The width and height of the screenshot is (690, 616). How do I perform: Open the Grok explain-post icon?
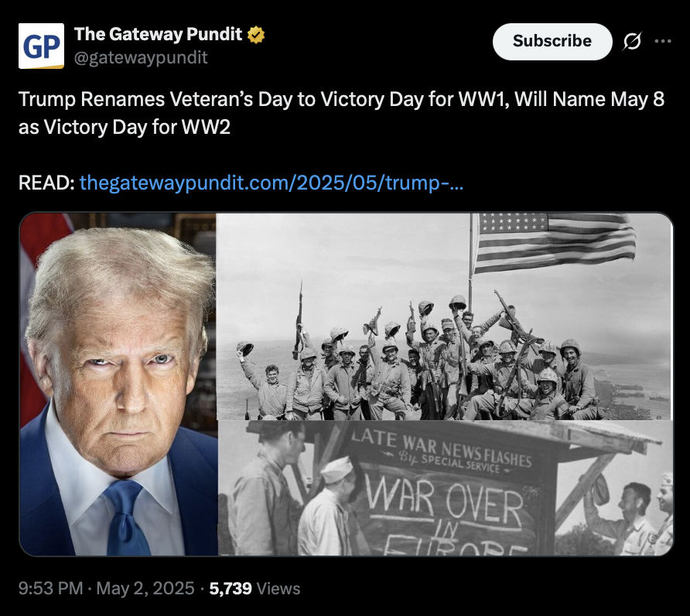coord(632,41)
